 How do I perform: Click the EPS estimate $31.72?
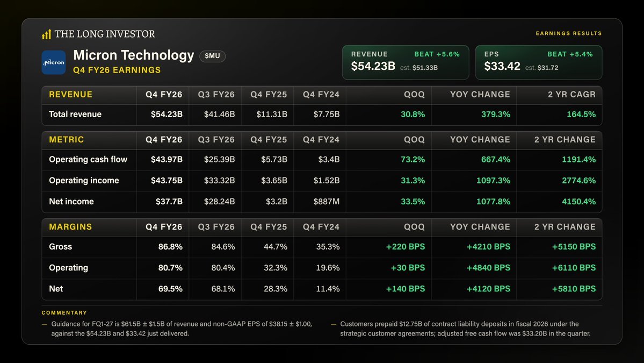coord(547,68)
